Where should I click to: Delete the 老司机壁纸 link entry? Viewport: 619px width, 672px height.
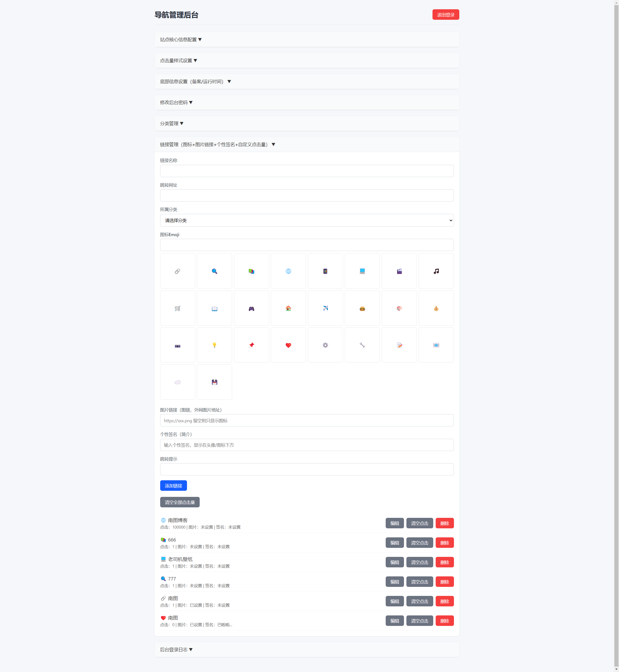pyautogui.click(x=444, y=562)
